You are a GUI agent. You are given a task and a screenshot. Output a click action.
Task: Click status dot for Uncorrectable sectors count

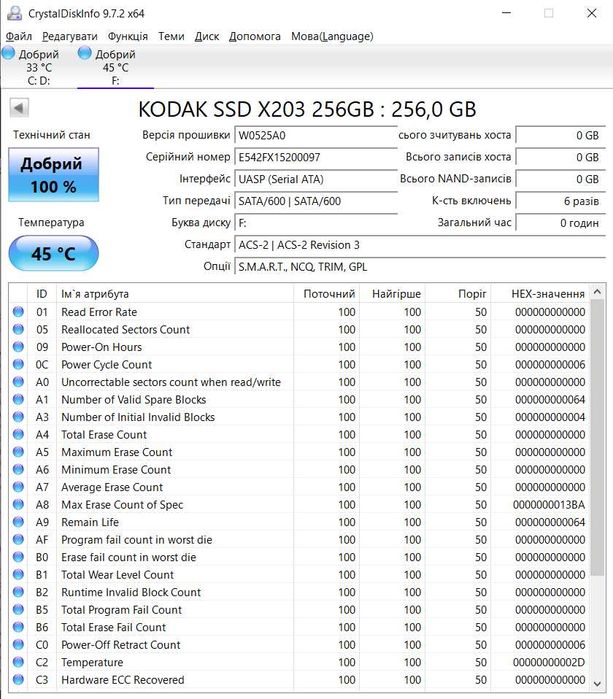click(x=18, y=382)
